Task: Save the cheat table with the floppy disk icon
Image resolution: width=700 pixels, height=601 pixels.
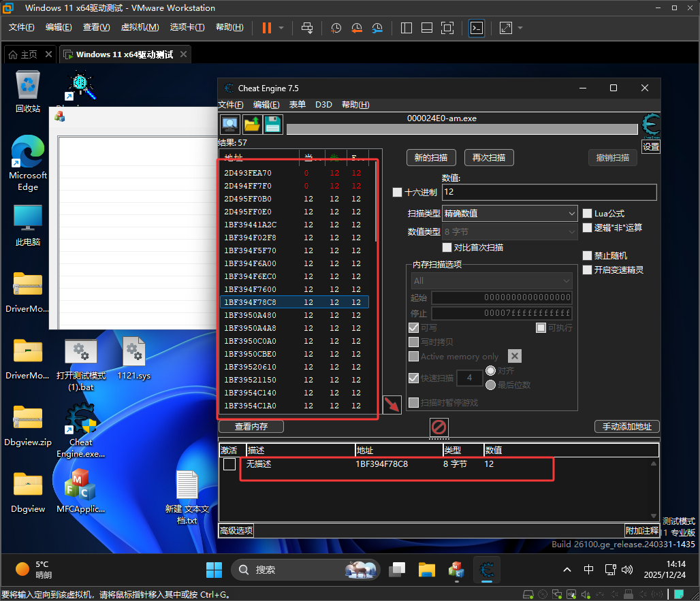Action: (x=273, y=124)
